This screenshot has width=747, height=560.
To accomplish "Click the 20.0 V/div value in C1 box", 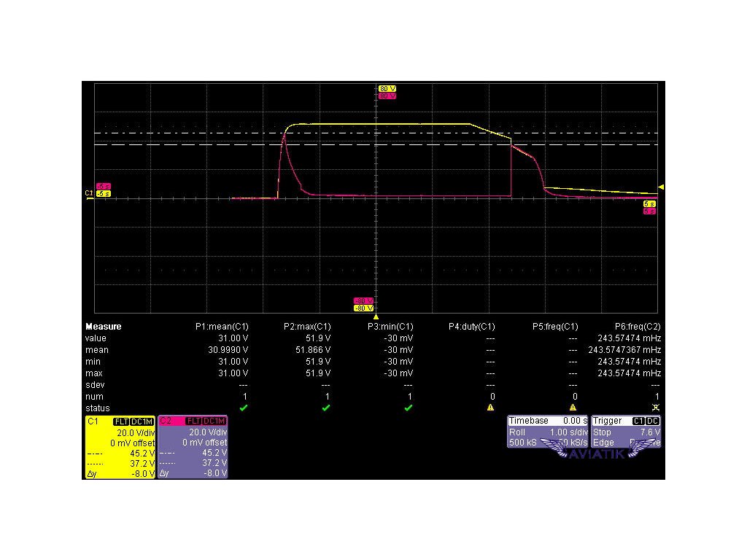I will click(x=135, y=433).
